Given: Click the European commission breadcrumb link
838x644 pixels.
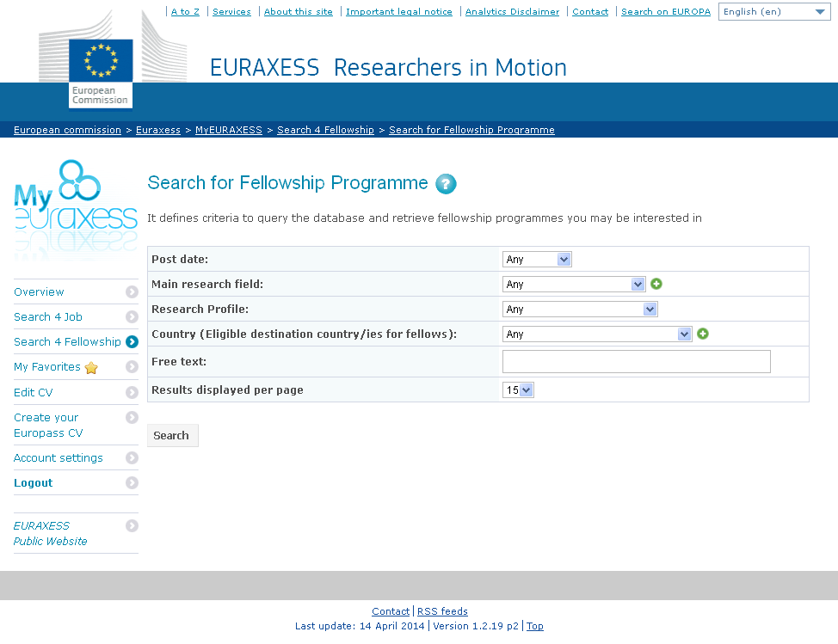Looking at the screenshot, I should [67, 130].
